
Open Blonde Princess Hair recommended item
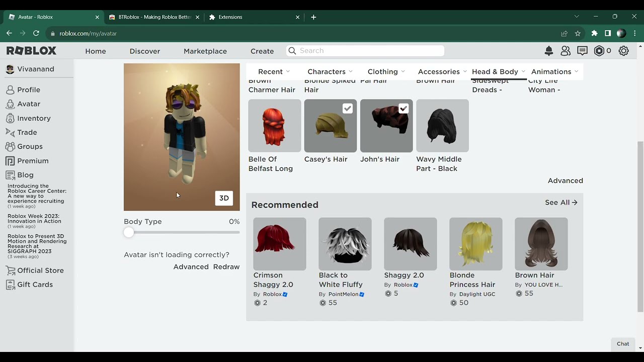[x=476, y=244]
